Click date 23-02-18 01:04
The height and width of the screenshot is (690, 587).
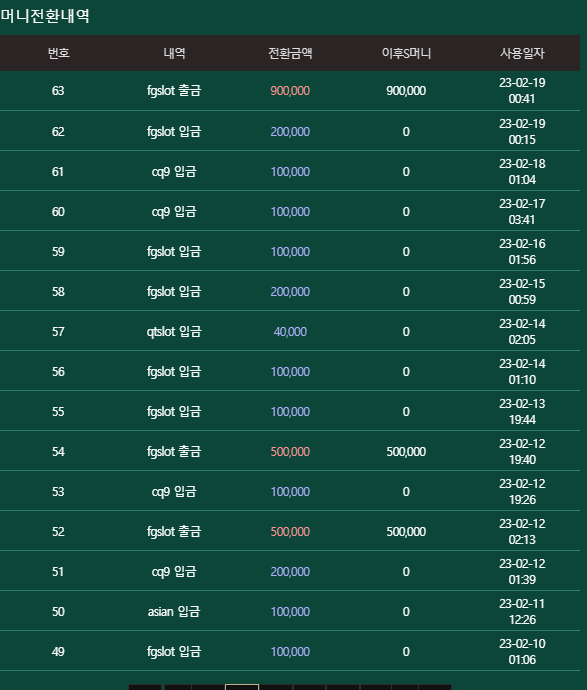coord(522,172)
